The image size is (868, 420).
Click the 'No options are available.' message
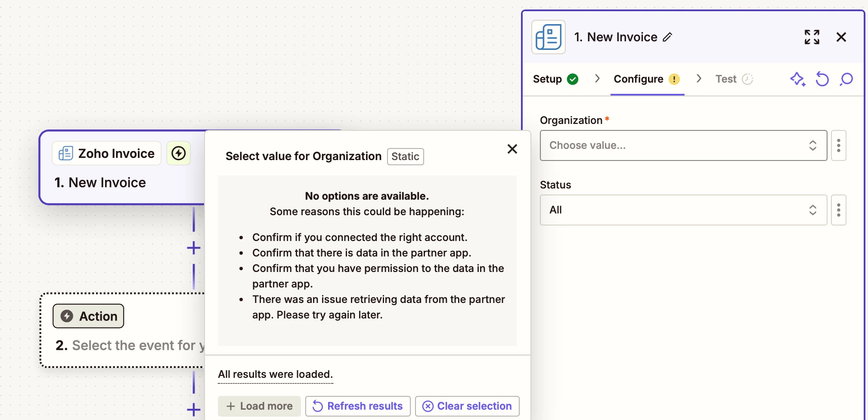coord(367,196)
